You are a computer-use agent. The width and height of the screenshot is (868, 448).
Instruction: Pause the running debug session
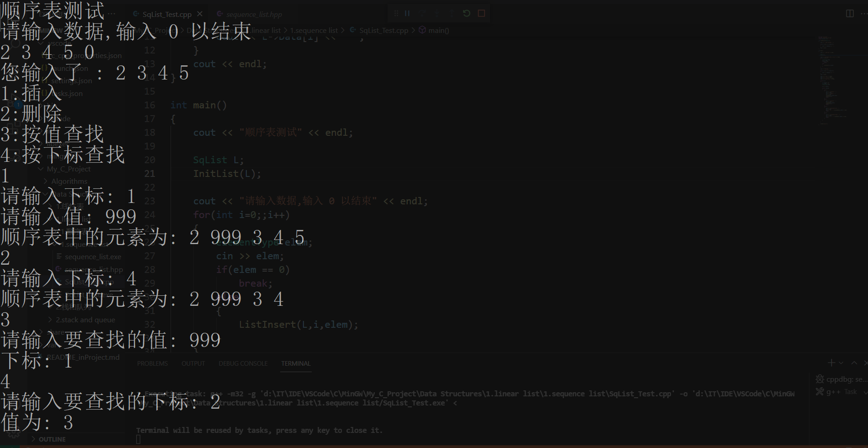click(407, 13)
